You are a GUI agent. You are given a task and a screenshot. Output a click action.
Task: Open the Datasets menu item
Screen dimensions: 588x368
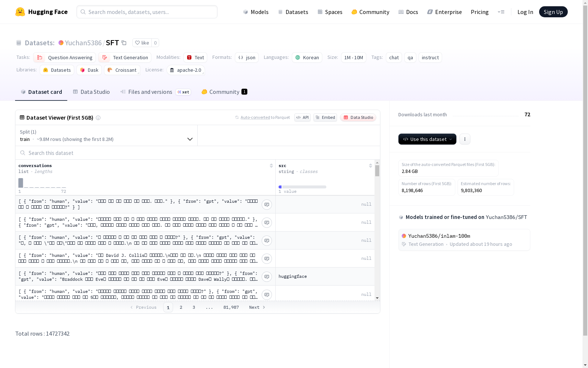click(x=293, y=12)
